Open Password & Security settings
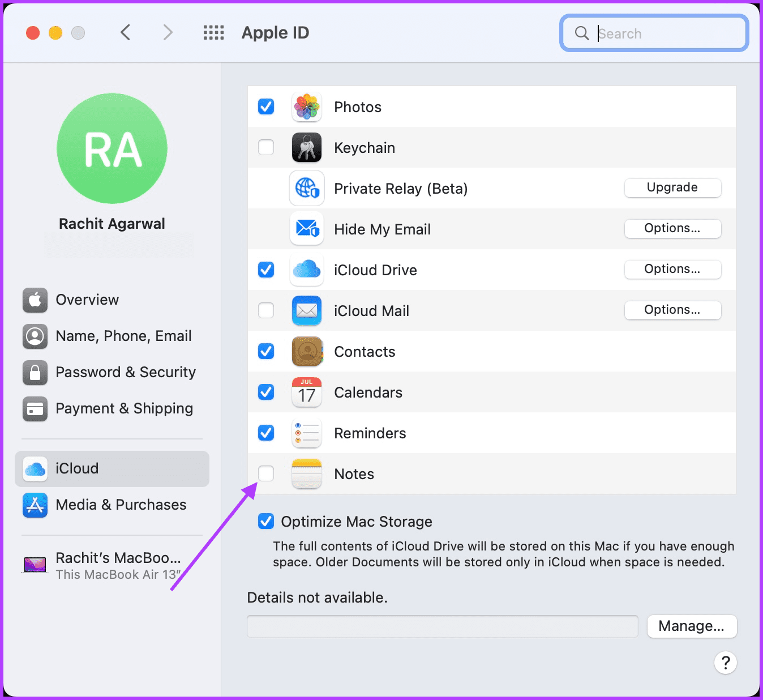This screenshot has width=763, height=700. [112, 372]
